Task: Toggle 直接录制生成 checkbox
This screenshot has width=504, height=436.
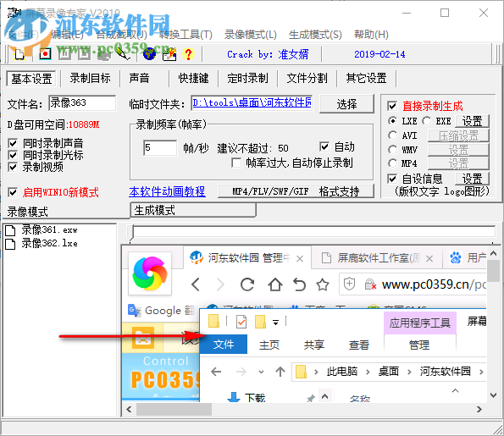Action: click(392, 106)
